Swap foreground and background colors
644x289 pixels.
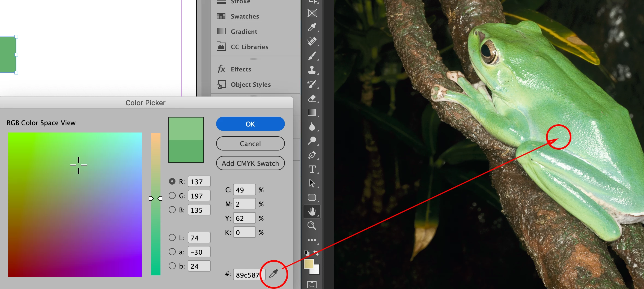click(316, 253)
